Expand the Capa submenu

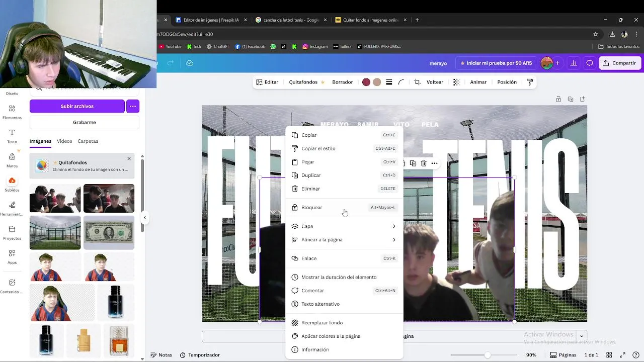coord(345,226)
